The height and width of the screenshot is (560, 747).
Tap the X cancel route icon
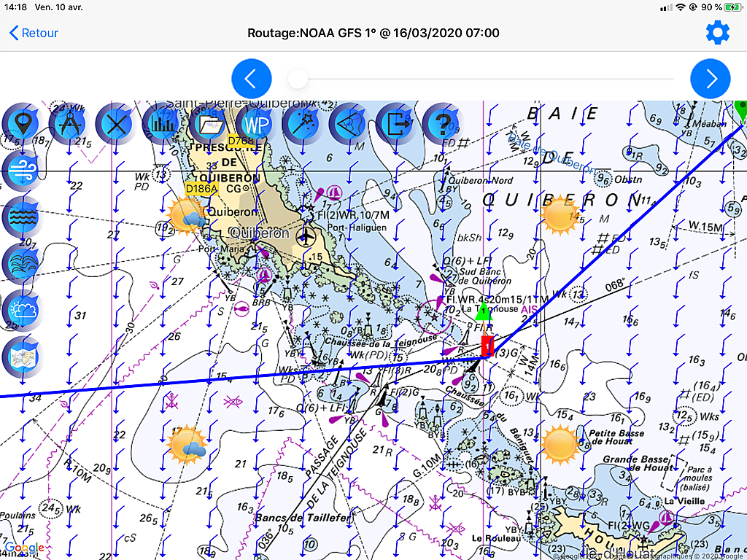coord(116,124)
